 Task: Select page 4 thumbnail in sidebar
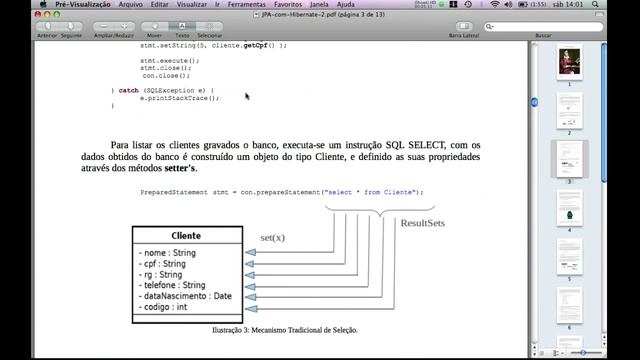pos(569,208)
